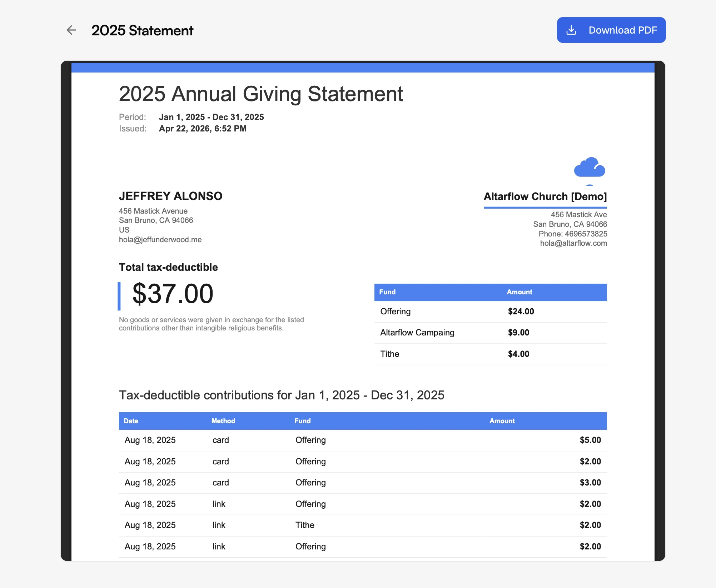Click the "Altarflow Campaing" fund row
Image resolution: width=716 pixels, height=588 pixels.
491,333
